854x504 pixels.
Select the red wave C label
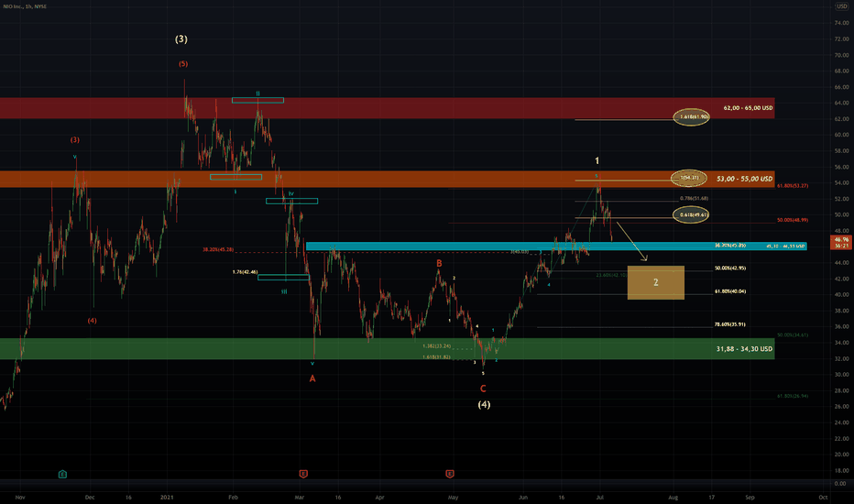coord(483,389)
